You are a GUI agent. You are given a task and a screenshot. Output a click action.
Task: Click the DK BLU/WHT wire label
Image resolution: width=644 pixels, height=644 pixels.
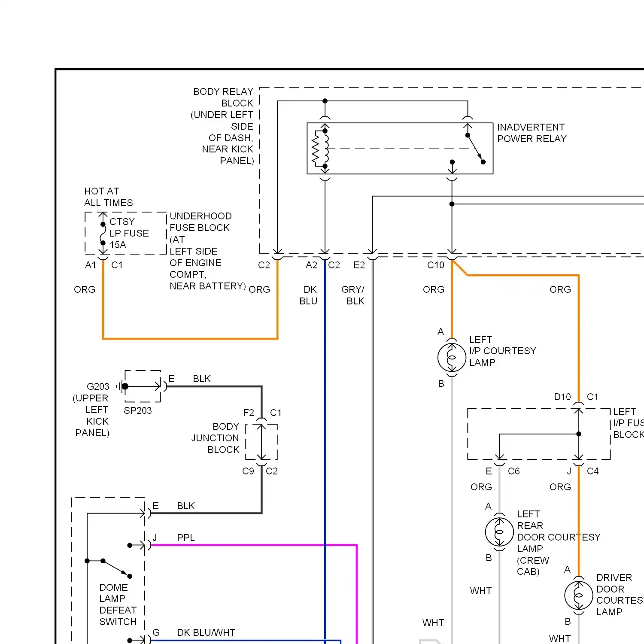coord(206,632)
